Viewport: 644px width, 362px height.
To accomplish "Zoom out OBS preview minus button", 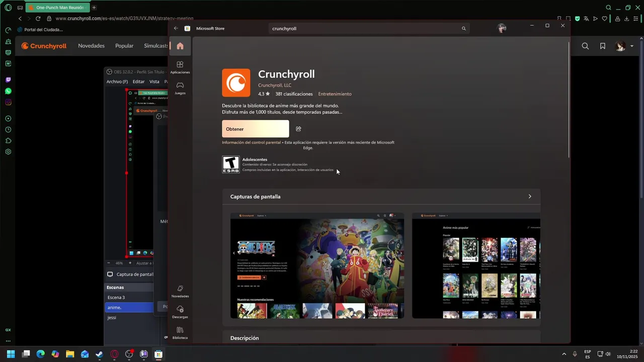I will [x=109, y=263].
